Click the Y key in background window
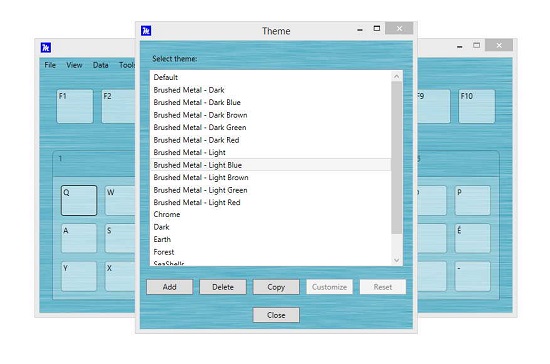Image resolution: width=550 pixels, height=364 pixels. pos(79,276)
